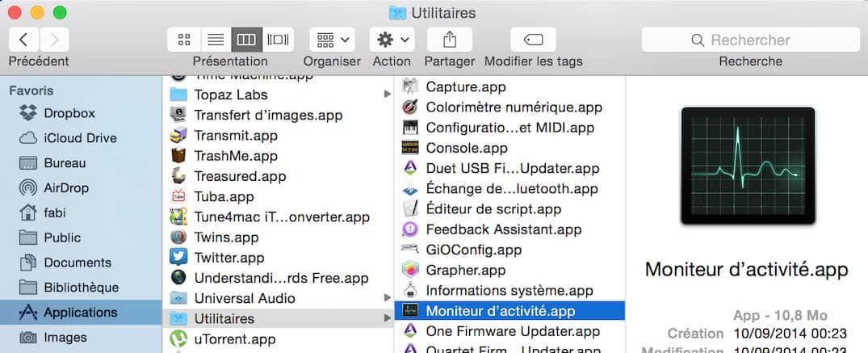Open iCloud Drive in the sidebar
The image size is (868, 353).
click(81, 138)
